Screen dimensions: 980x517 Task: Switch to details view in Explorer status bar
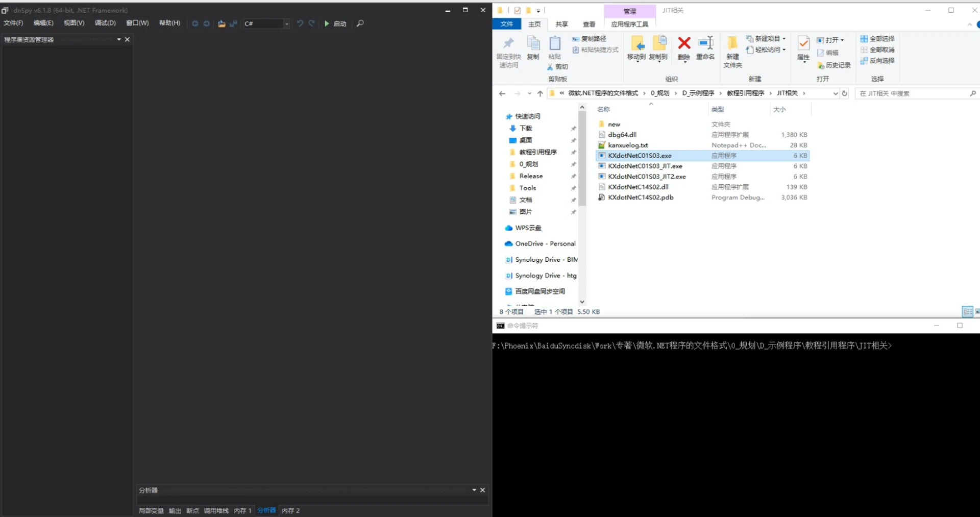click(x=967, y=311)
